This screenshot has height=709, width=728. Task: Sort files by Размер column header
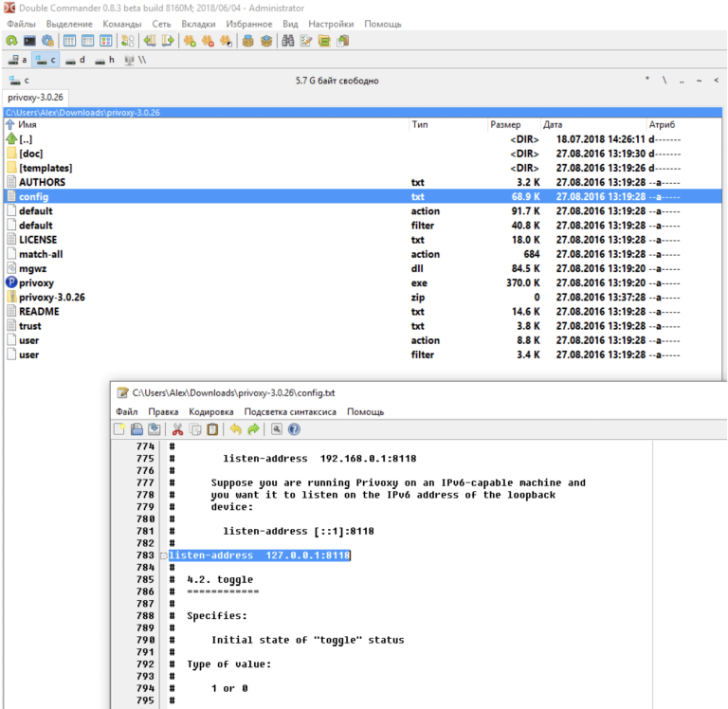505,124
